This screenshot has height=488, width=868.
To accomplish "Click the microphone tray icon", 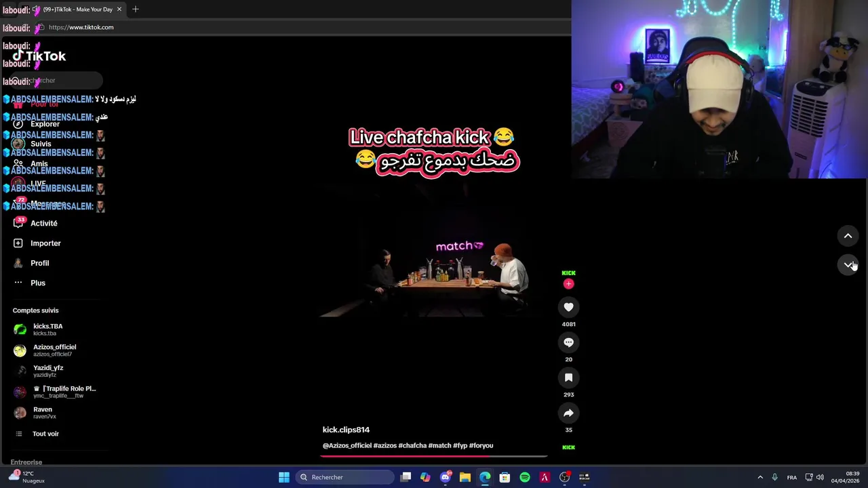I will tap(774, 477).
